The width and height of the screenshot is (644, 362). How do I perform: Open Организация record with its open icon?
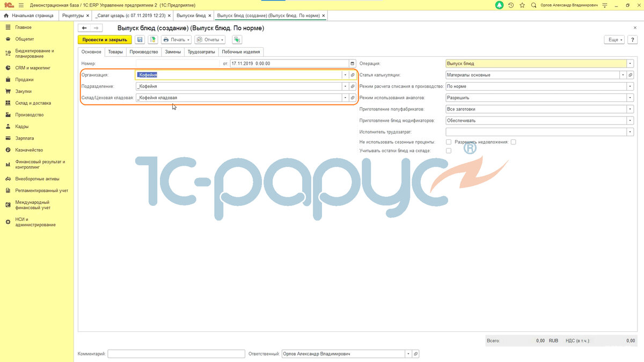(353, 75)
